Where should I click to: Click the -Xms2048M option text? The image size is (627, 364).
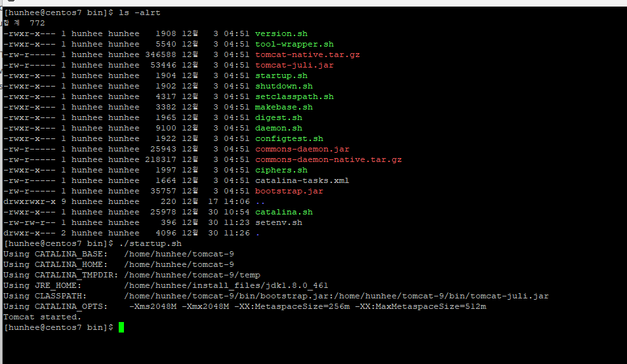point(153,306)
